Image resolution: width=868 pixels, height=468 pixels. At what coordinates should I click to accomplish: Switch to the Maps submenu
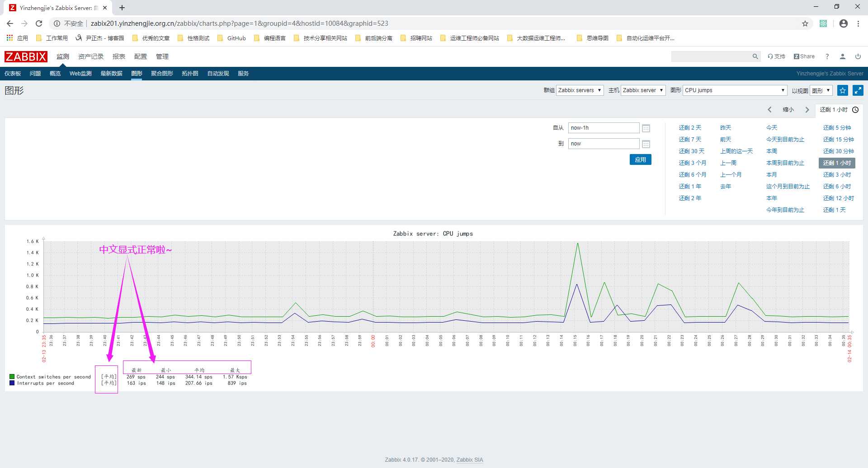tap(190, 74)
